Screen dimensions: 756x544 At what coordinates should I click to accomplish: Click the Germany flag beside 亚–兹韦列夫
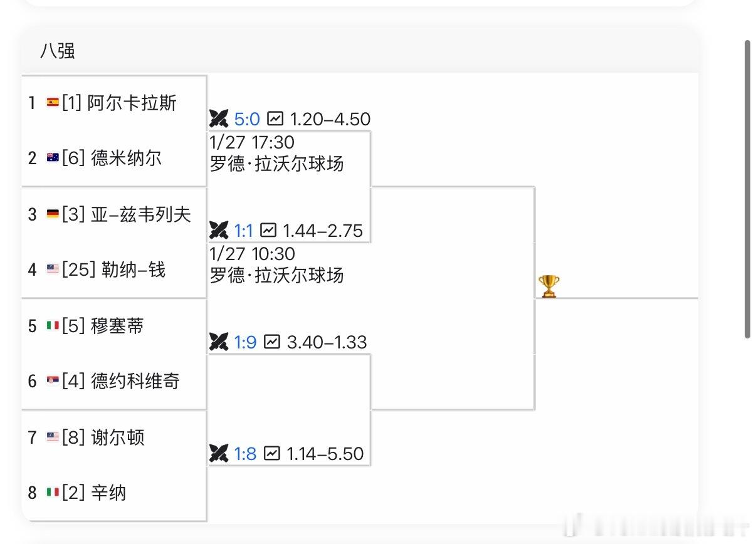click(53, 214)
